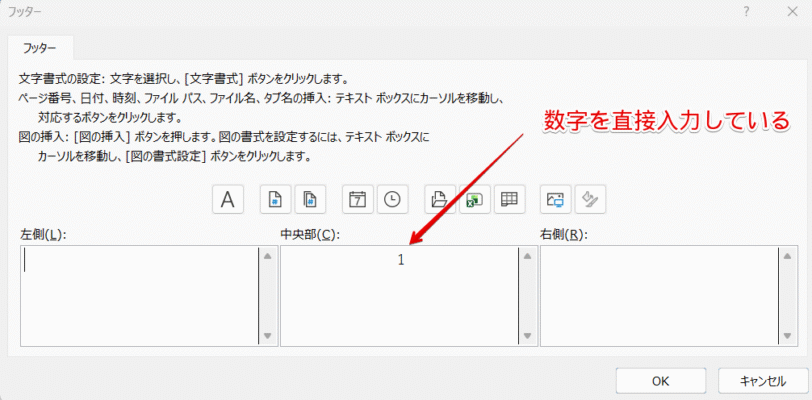
Task: Click up arrow of 中央部 scrollbar
Action: click(528, 256)
